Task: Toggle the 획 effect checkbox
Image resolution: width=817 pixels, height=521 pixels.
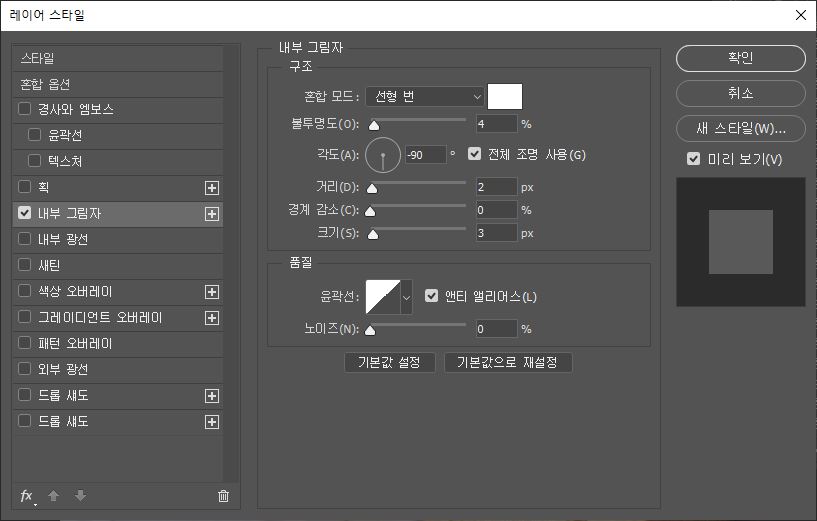Action: pyautogui.click(x=24, y=187)
